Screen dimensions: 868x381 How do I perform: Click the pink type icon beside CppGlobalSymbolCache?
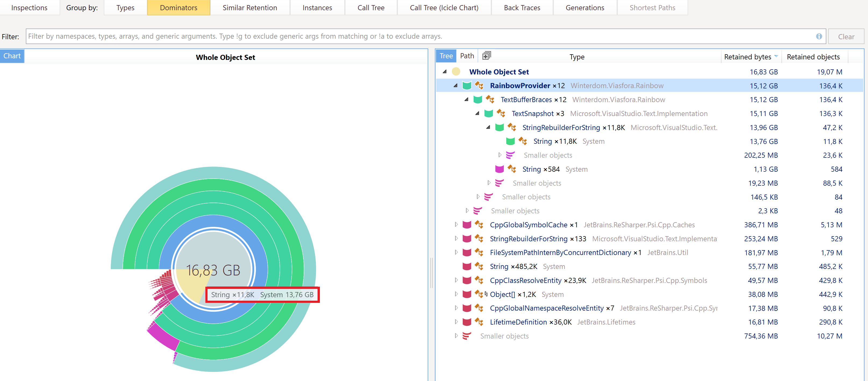point(467,225)
